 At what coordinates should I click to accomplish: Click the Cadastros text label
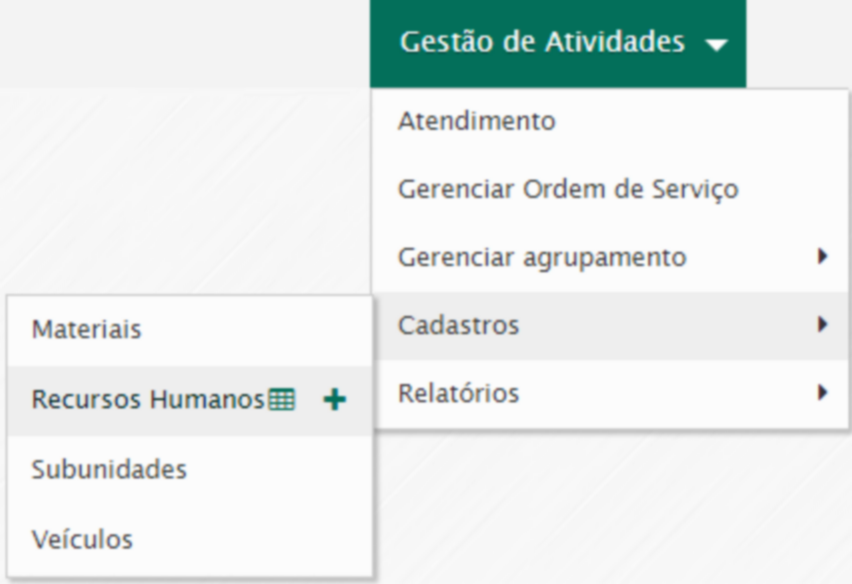[458, 325]
